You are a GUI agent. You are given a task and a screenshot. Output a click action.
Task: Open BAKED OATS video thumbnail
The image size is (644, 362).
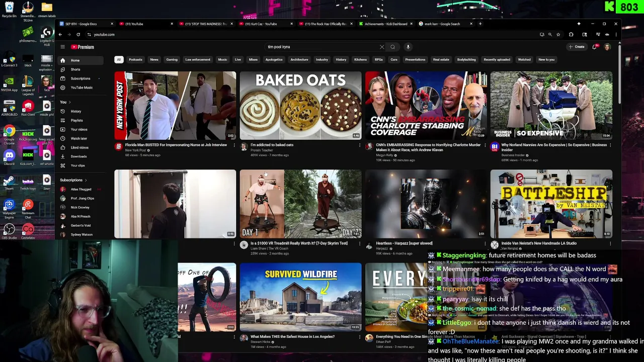click(300, 106)
